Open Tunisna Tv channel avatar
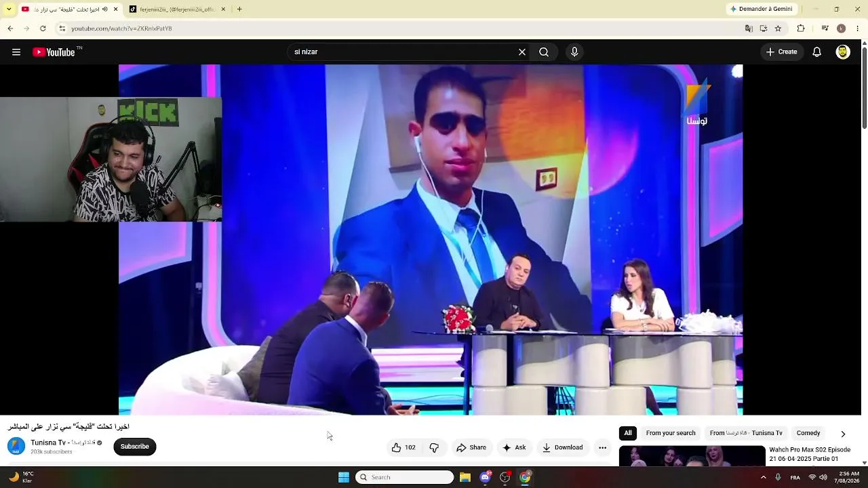This screenshot has height=488, width=868. [x=16, y=446]
